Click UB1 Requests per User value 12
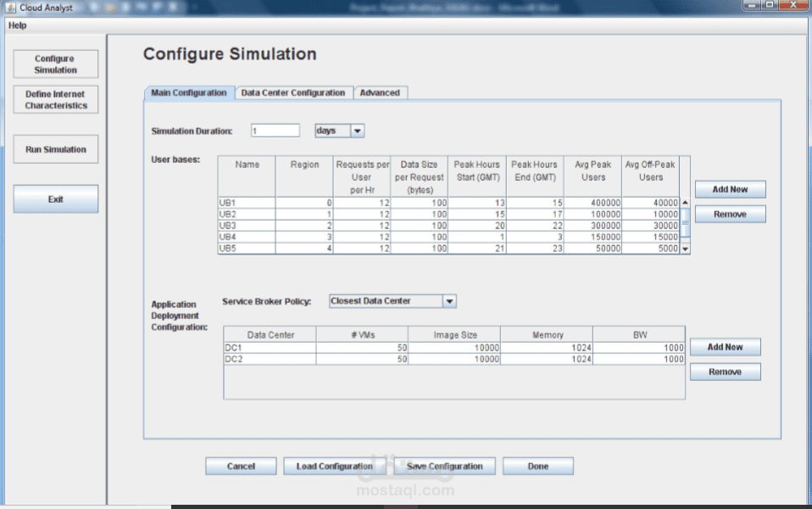812x509 pixels. pyautogui.click(x=362, y=203)
